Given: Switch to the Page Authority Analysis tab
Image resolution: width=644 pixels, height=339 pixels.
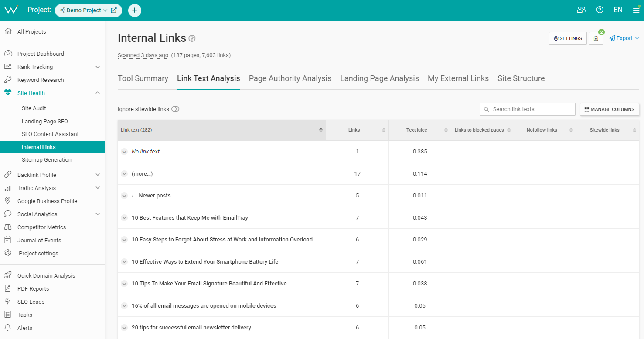Looking at the screenshot, I should pyautogui.click(x=290, y=78).
